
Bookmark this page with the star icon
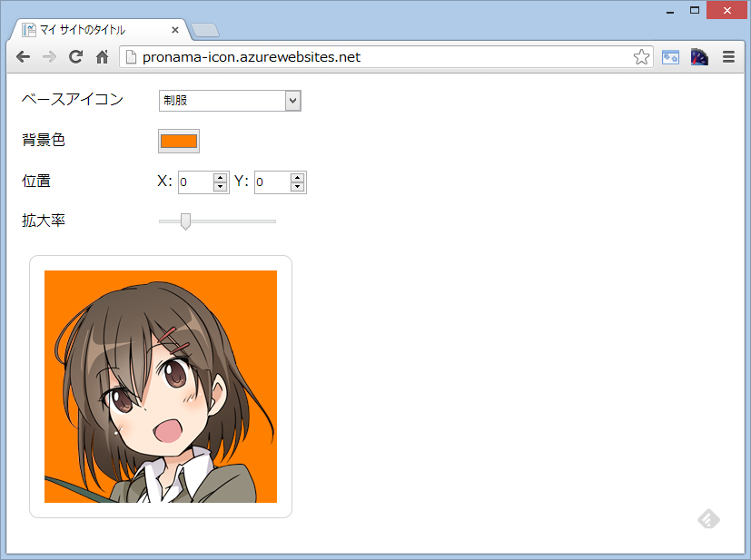641,57
